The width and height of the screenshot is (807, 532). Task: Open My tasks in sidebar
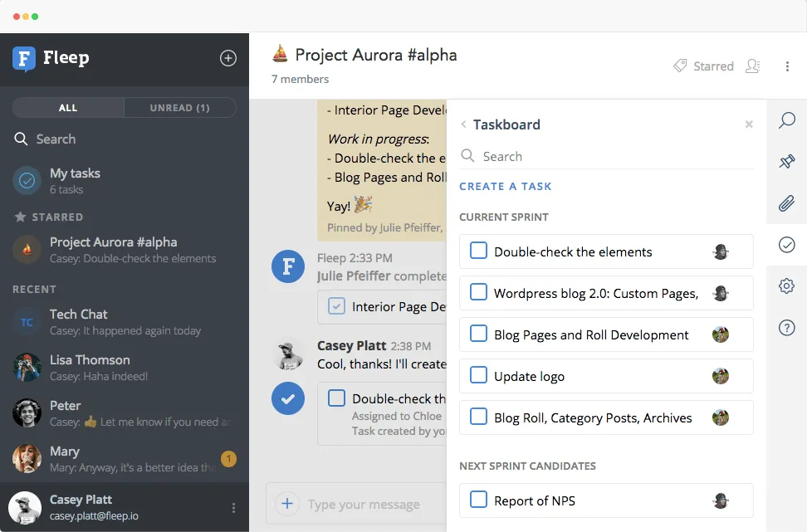[125, 181]
